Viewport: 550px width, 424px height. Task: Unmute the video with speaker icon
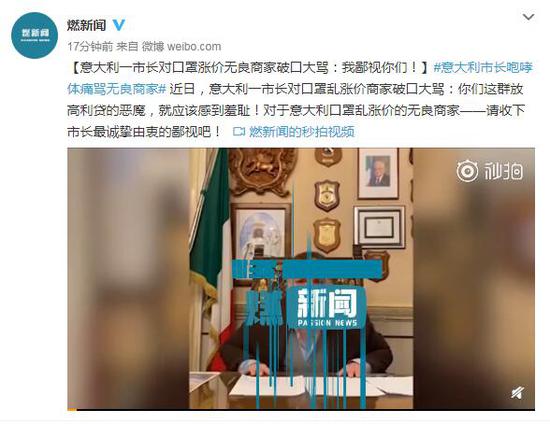517,393
